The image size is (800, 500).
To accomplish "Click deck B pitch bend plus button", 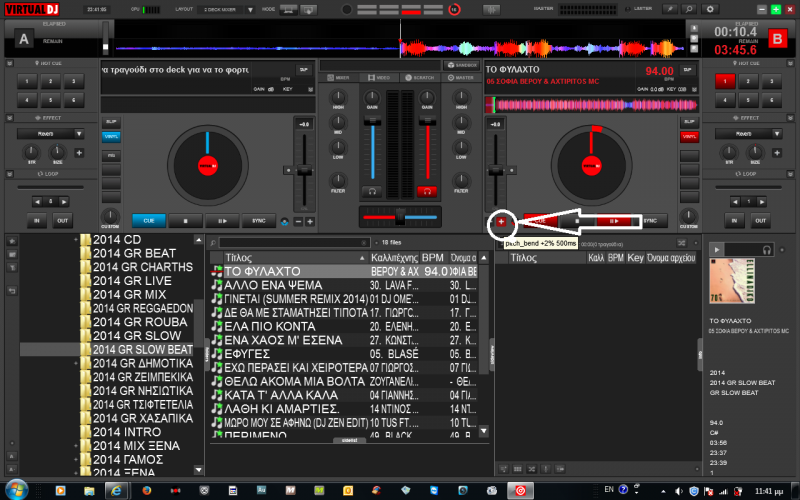I will pyautogui.click(x=501, y=221).
